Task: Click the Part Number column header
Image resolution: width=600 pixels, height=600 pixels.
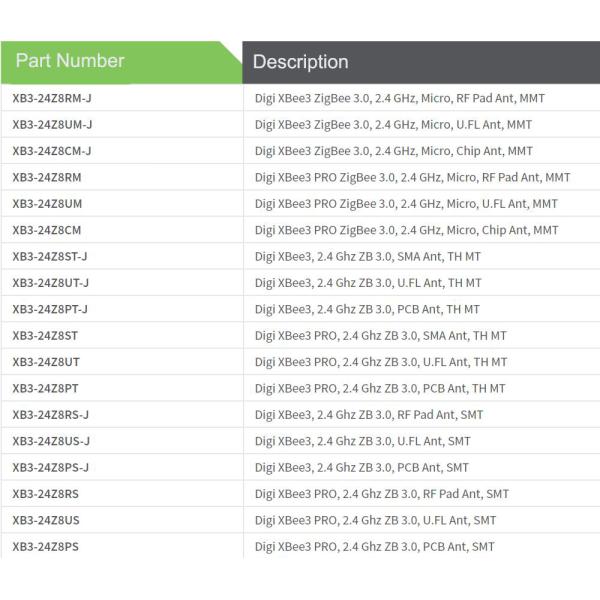Action: [70, 61]
